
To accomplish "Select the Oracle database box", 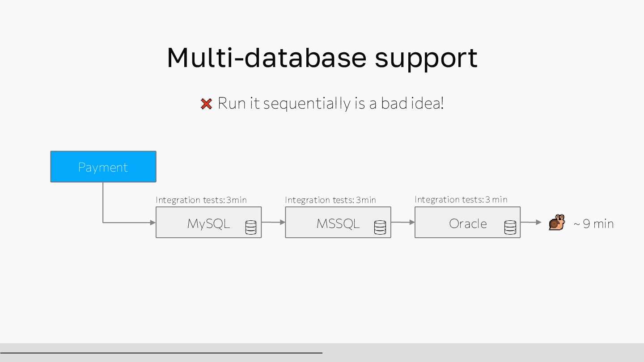I will tap(467, 222).
